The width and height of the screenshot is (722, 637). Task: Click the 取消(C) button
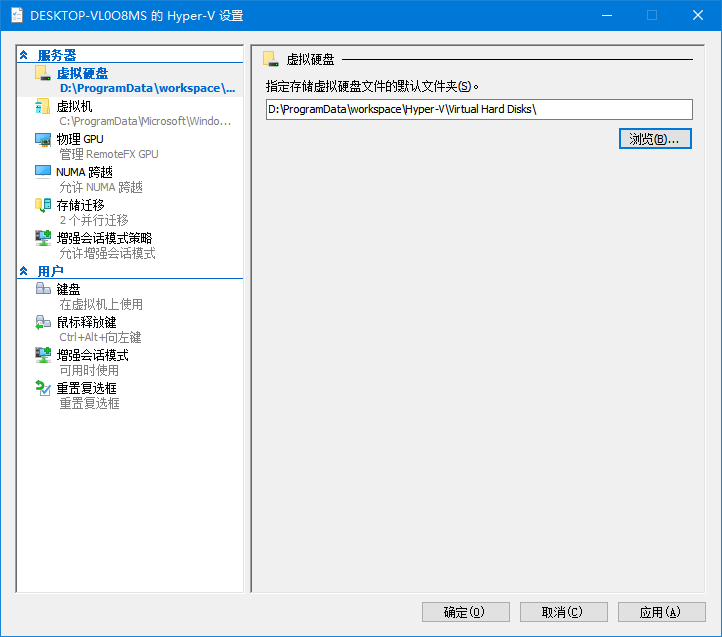pos(564,612)
